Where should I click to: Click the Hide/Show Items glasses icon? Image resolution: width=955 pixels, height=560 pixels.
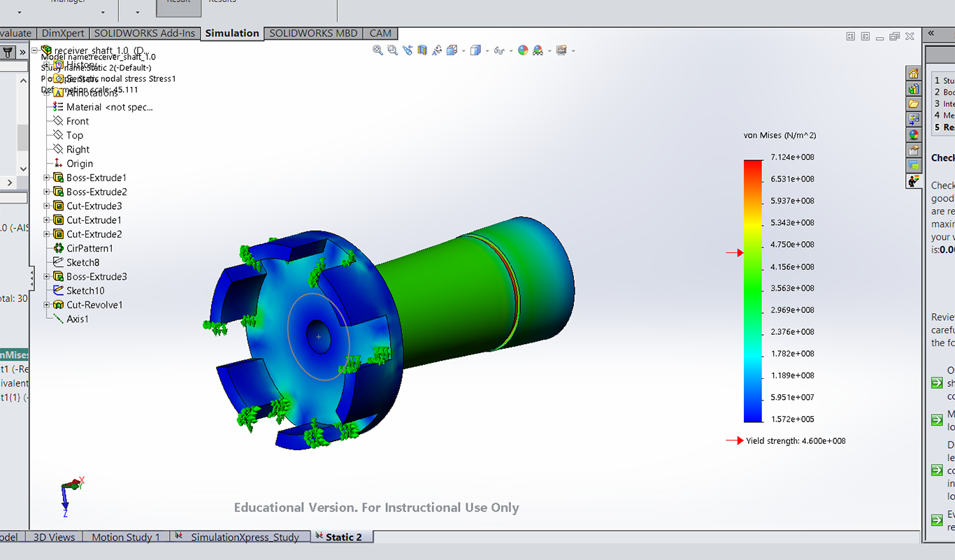coord(499,50)
